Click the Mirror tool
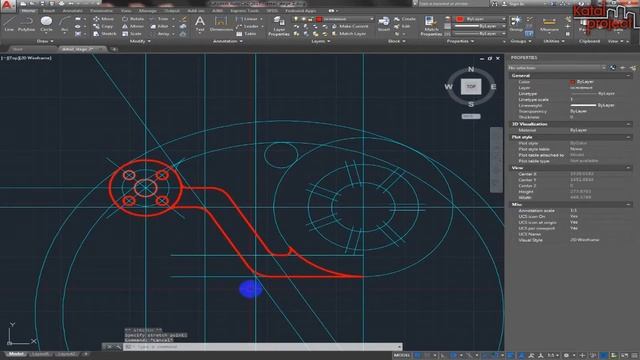Viewport: 640px width, 360px height. pyautogui.click(x=133, y=26)
